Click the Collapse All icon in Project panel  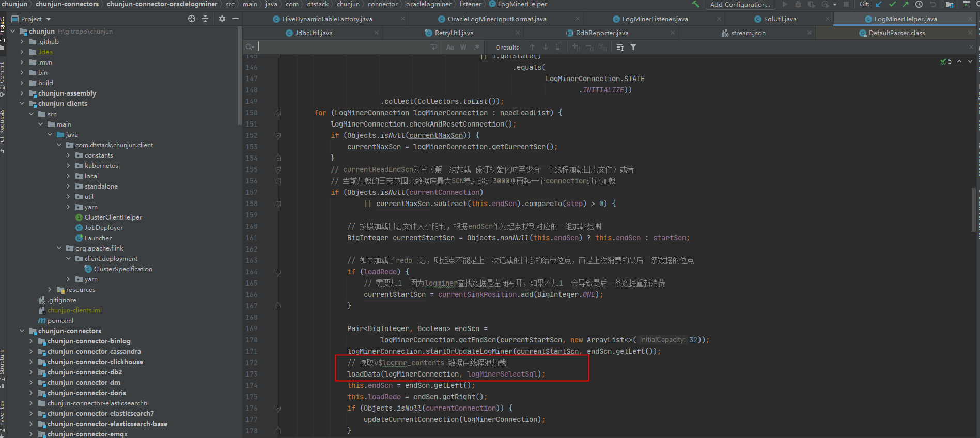coord(205,19)
